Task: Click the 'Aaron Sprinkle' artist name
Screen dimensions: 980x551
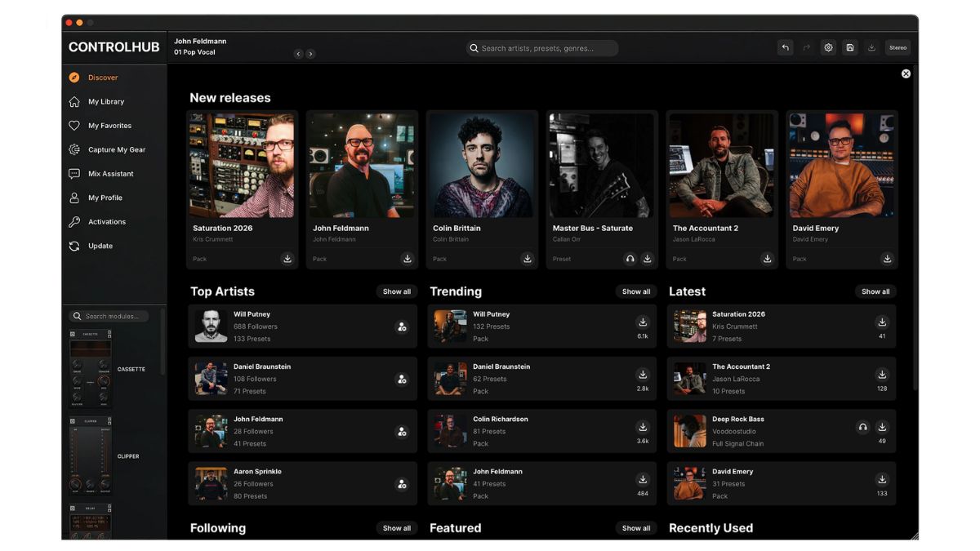Action: pos(257,472)
